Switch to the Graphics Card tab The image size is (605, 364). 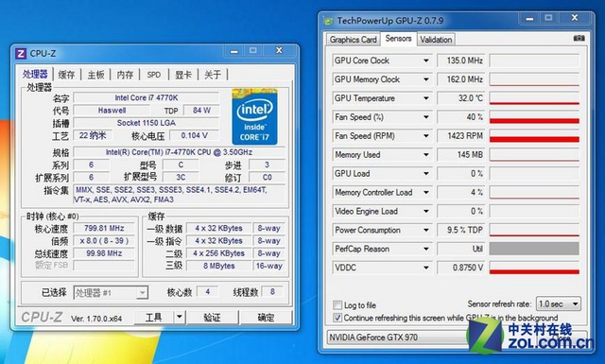point(353,40)
